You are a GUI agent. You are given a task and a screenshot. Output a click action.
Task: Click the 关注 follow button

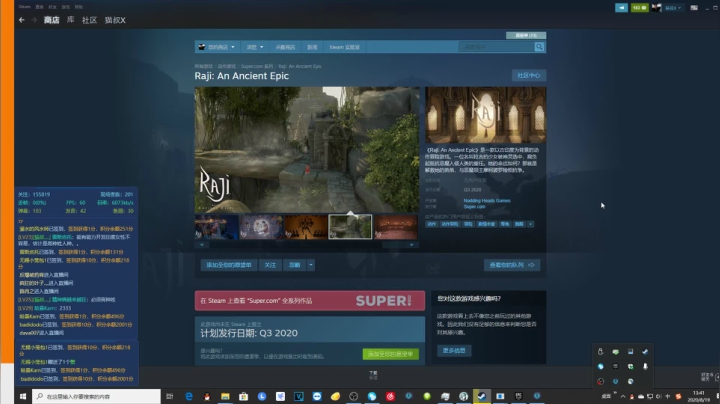click(270, 265)
